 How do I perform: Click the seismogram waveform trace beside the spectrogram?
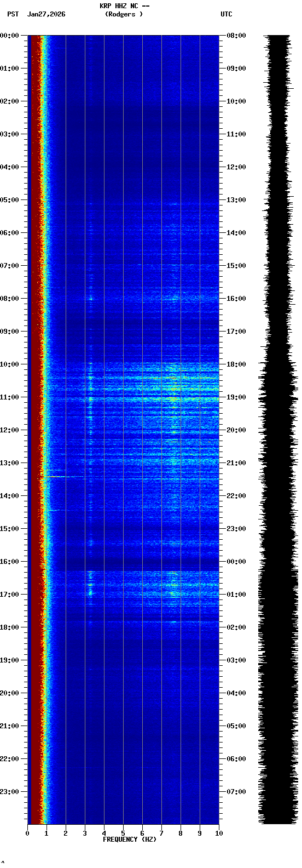tap(277, 430)
